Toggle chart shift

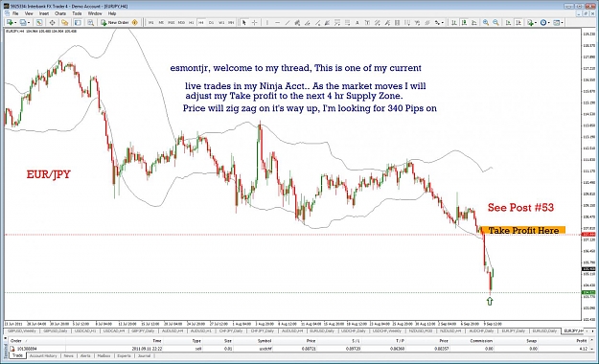[x=518, y=23]
